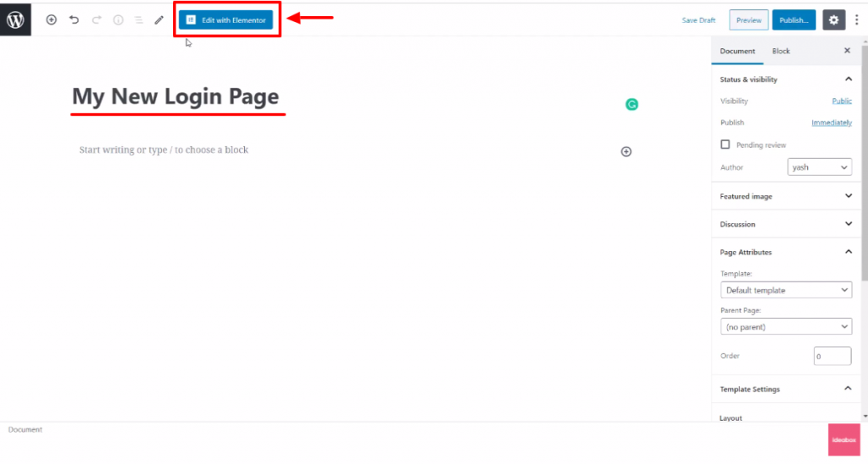Collapse the Page Attributes section

coord(786,252)
